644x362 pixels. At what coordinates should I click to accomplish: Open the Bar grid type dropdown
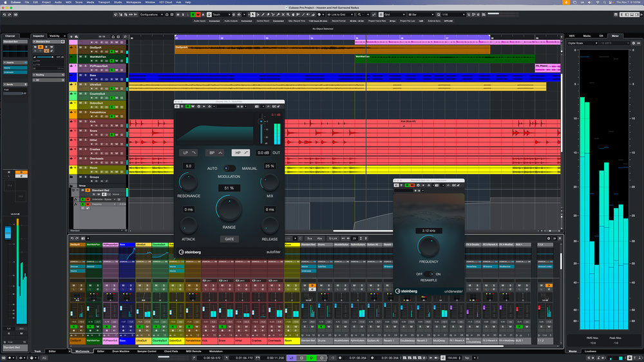point(421,14)
